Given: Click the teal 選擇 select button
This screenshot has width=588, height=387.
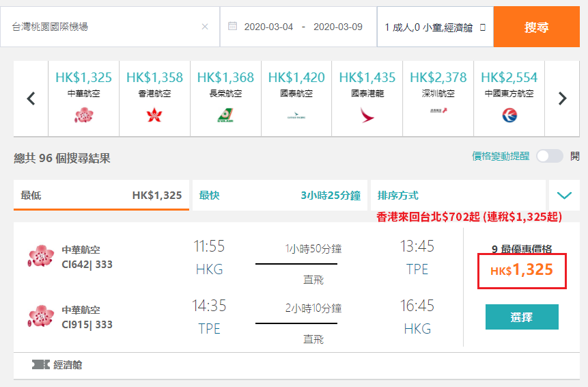Looking at the screenshot, I should tap(522, 317).
